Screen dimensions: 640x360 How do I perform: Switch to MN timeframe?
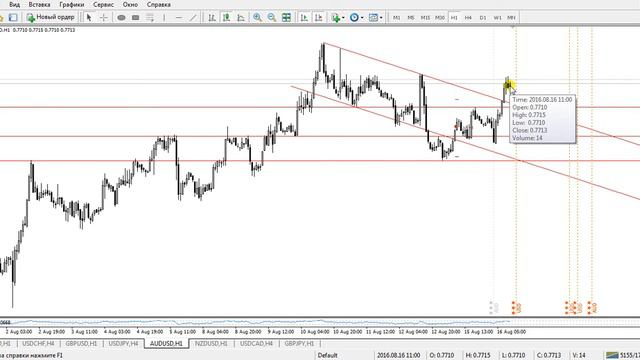tap(511, 18)
